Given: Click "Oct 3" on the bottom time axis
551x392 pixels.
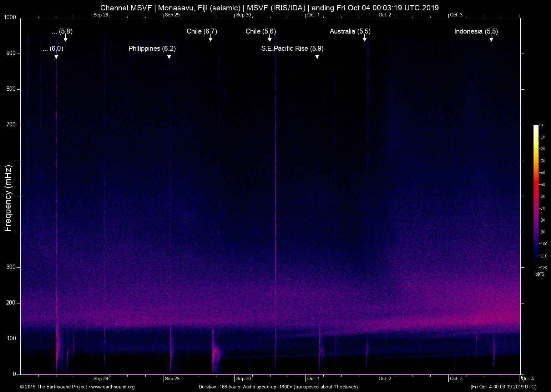Looking at the screenshot, I should [456, 378].
